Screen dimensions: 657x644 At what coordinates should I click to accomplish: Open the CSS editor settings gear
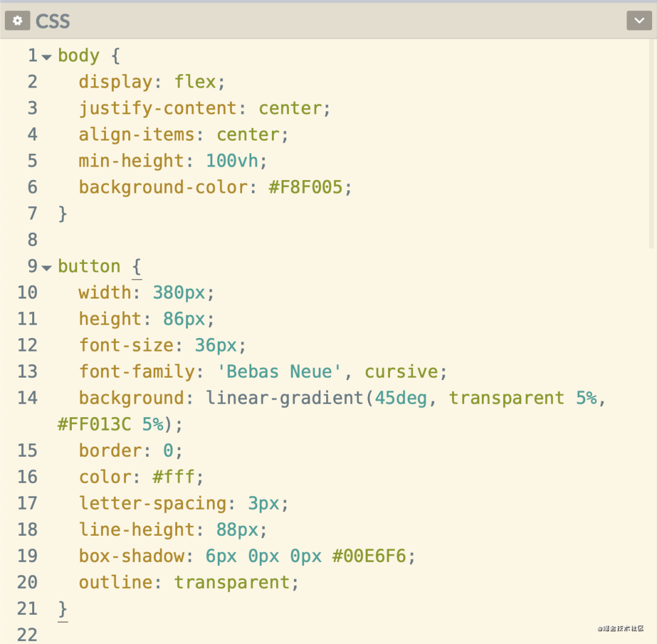18,21
